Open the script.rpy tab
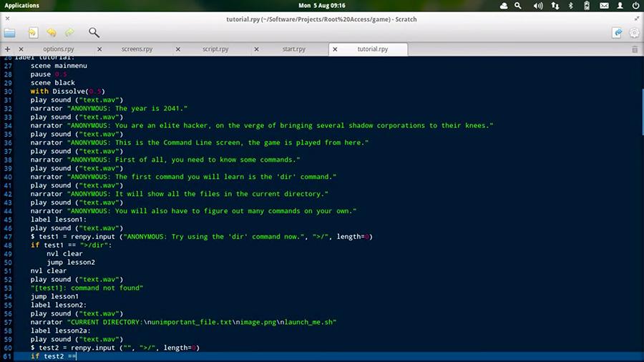Screen dimensions: 644x362 tap(215, 49)
